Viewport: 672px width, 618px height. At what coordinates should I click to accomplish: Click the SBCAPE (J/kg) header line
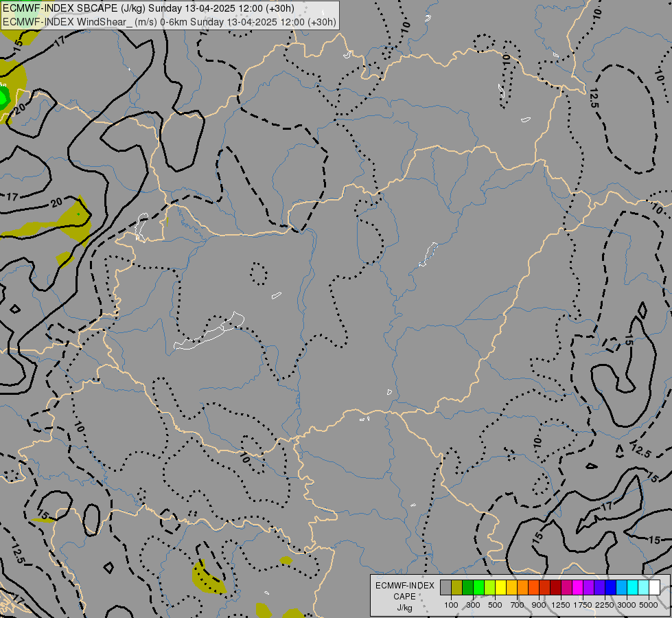149,8
